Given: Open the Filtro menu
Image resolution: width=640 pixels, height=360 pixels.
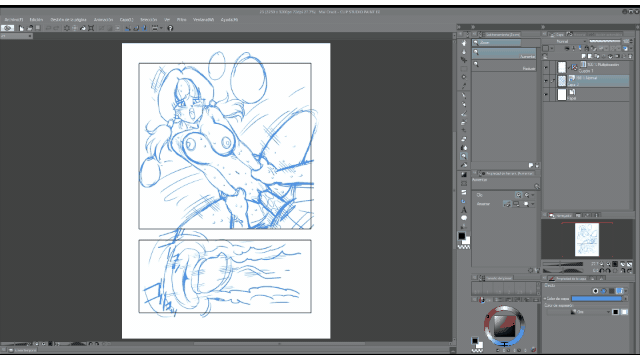Looking at the screenshot, I should coord(182,20).
